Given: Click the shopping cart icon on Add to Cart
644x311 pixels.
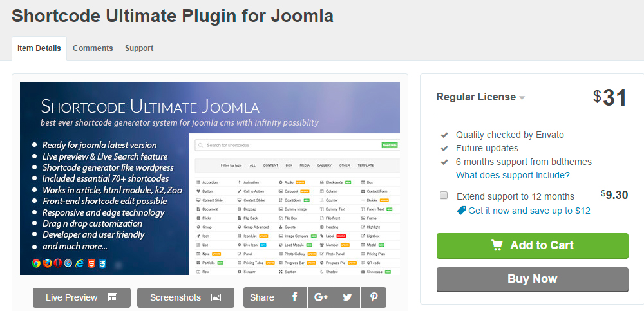Looking at the screenshot, I should click(497, 245).
